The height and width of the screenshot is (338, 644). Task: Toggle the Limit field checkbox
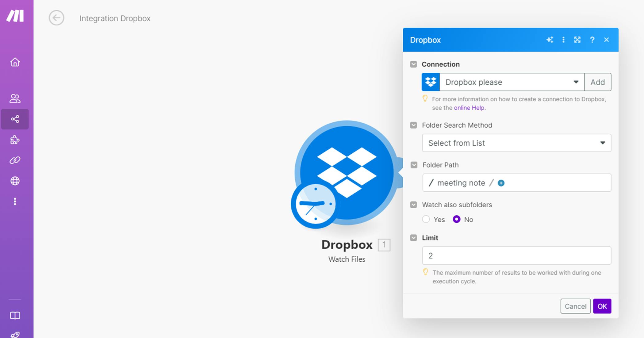(x=413, y=238)
